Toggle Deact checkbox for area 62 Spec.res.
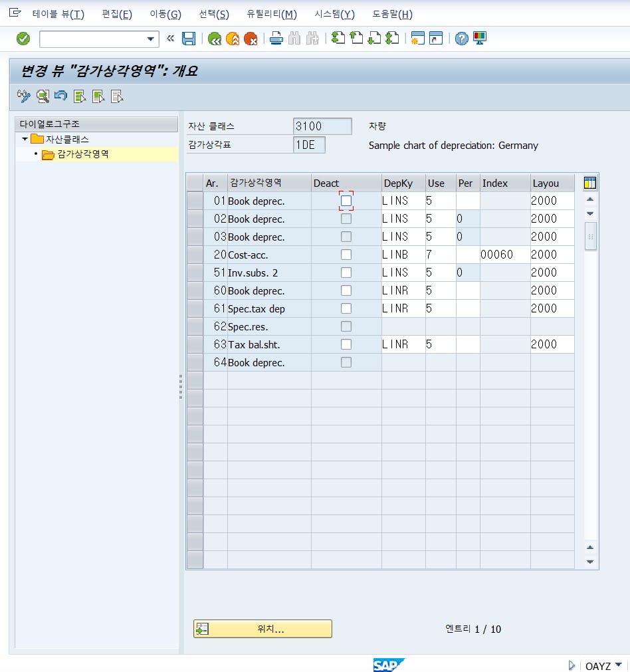This screenshot has width=630, height=672. 346,326
